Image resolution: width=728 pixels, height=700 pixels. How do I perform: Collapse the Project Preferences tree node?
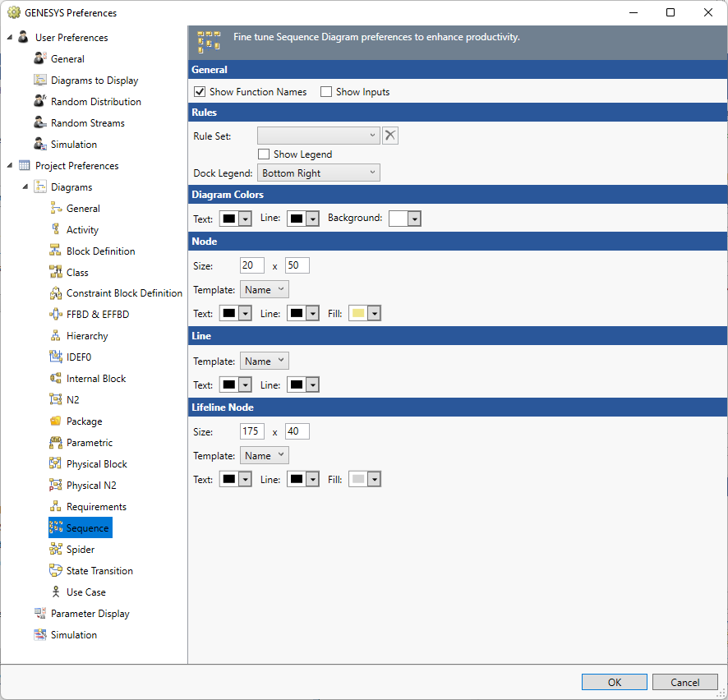tap(7, 165)
